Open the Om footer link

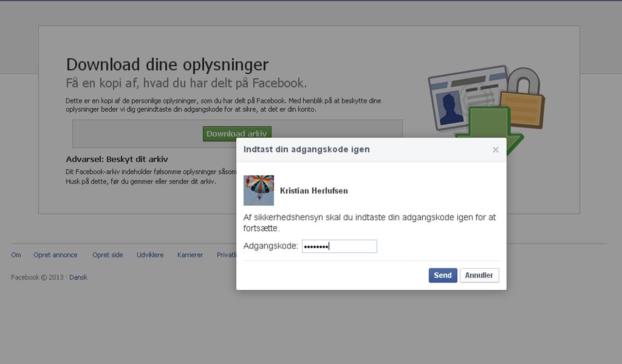(16, 255)
